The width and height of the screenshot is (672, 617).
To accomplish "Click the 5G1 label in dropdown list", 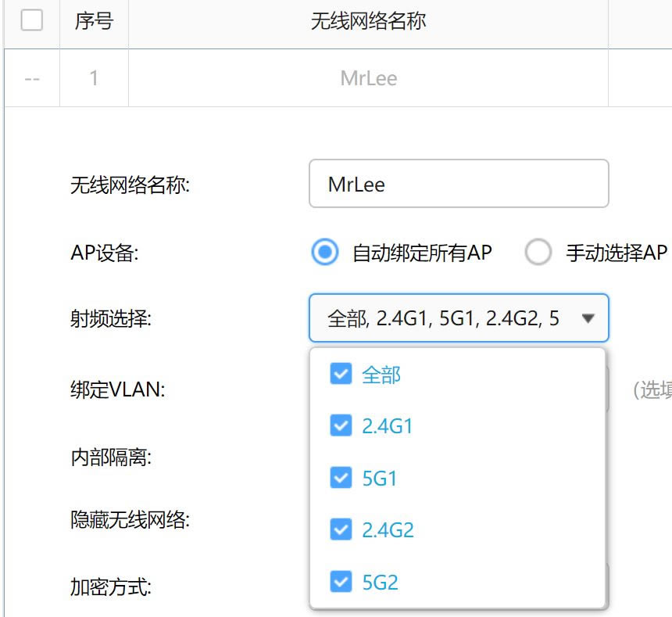I will pyautogui.click(x=380, y=478).
